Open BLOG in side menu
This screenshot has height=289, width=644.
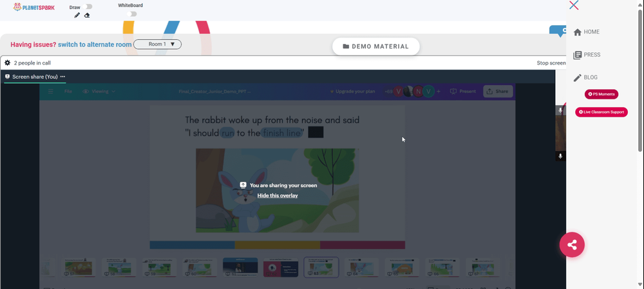point(585,77)
